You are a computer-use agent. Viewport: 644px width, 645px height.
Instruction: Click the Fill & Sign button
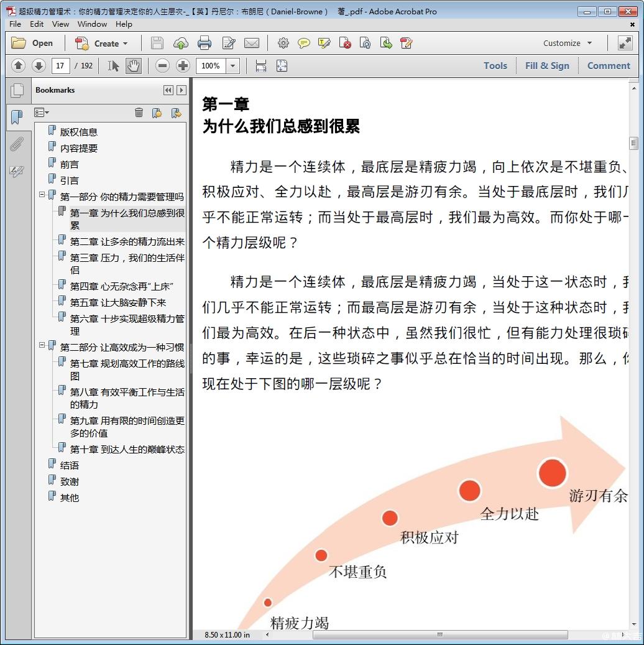point(547,66)
